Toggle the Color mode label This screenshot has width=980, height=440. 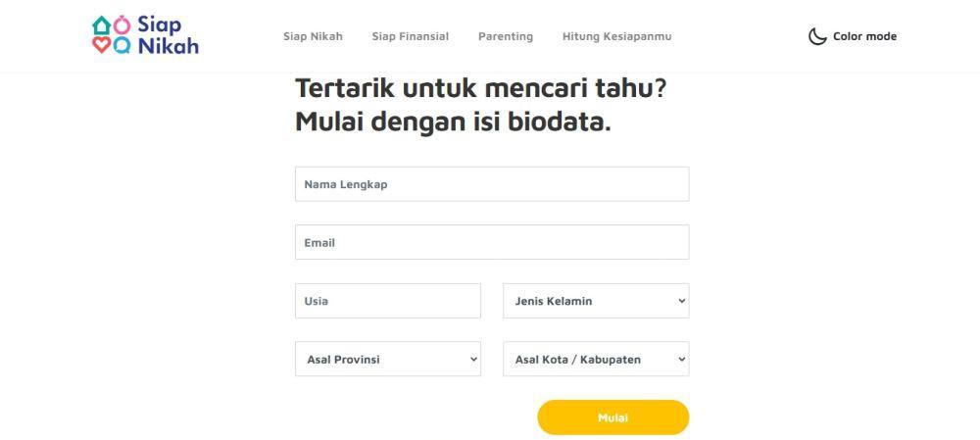(864, 36)
